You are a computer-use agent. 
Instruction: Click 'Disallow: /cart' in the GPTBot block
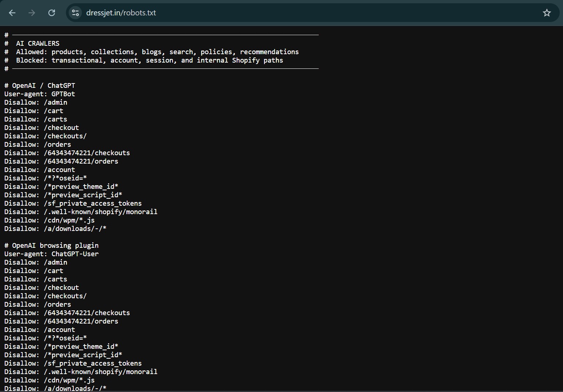[34, 111]
